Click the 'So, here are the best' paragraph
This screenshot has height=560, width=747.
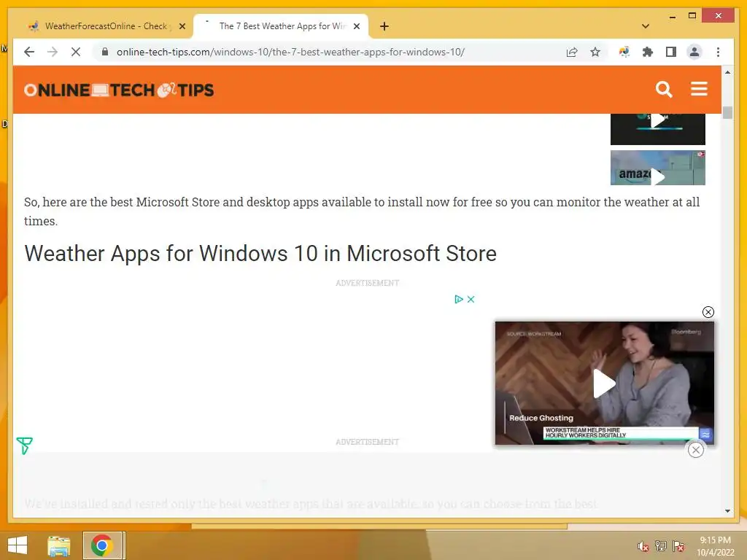pos(362,211)
